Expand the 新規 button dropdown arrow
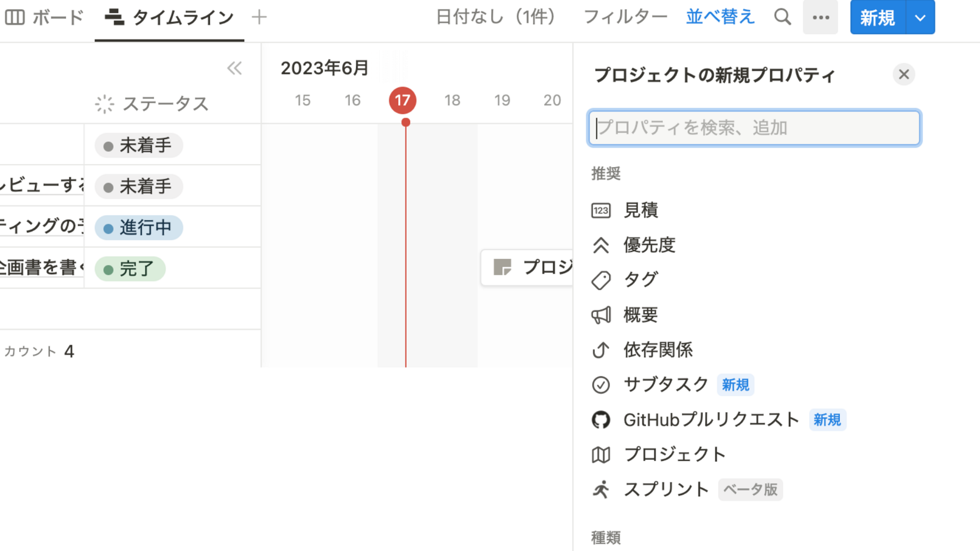Screen dimensions: 980x551 click(x=920, y=18)
